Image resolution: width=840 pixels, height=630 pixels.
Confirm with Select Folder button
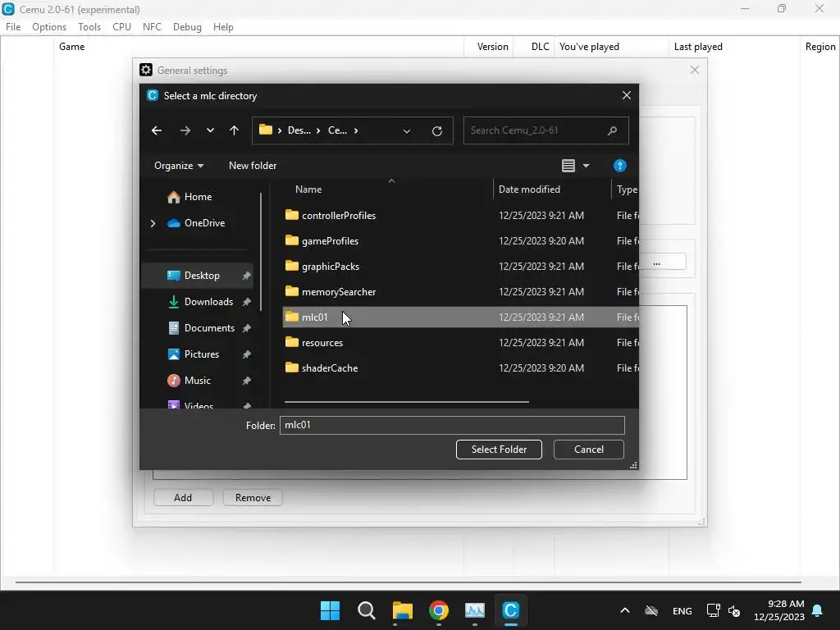tap(499, 450)
